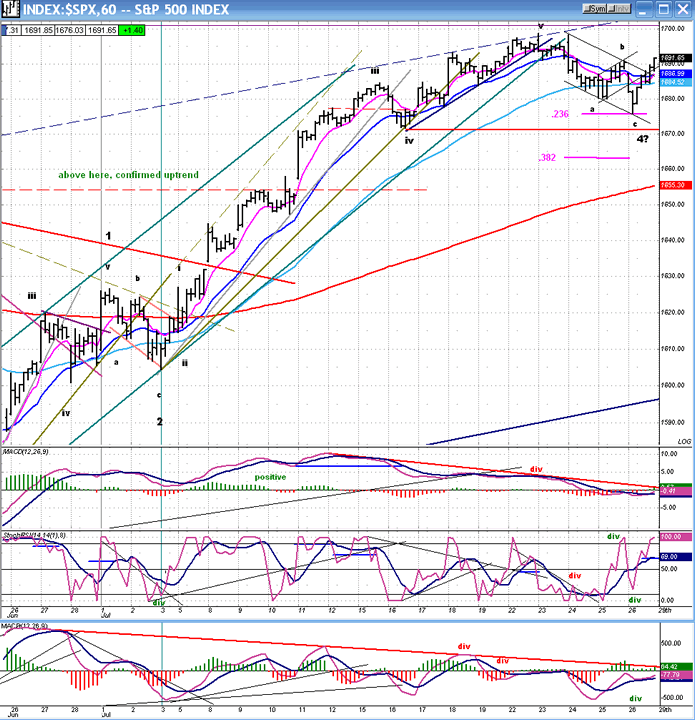Screen dimensions: 695x720
Task: Minimize the S&P 500 chart window
Action: [645, 9]
